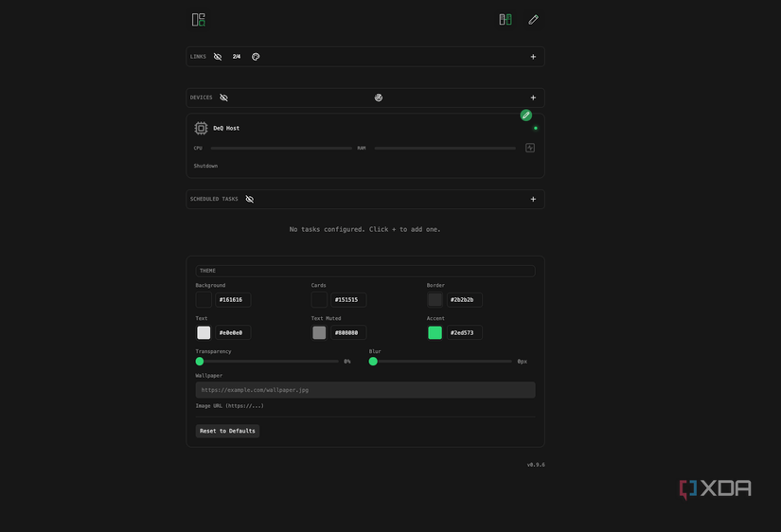Open the Background color swatch
Screen dimensions: 781x532
tap(204, 300)
